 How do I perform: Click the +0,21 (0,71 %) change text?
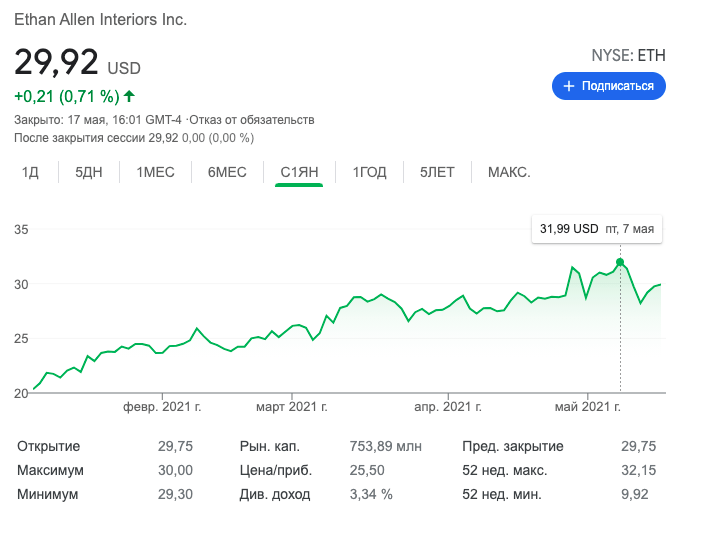coord(67,96)
